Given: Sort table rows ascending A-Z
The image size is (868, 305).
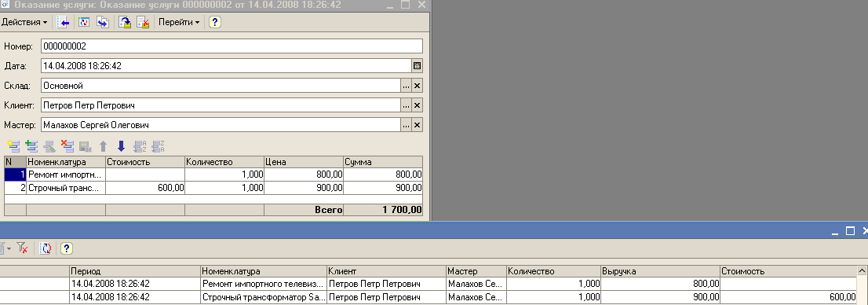Looking at the screenshot, I should point(140,146).
